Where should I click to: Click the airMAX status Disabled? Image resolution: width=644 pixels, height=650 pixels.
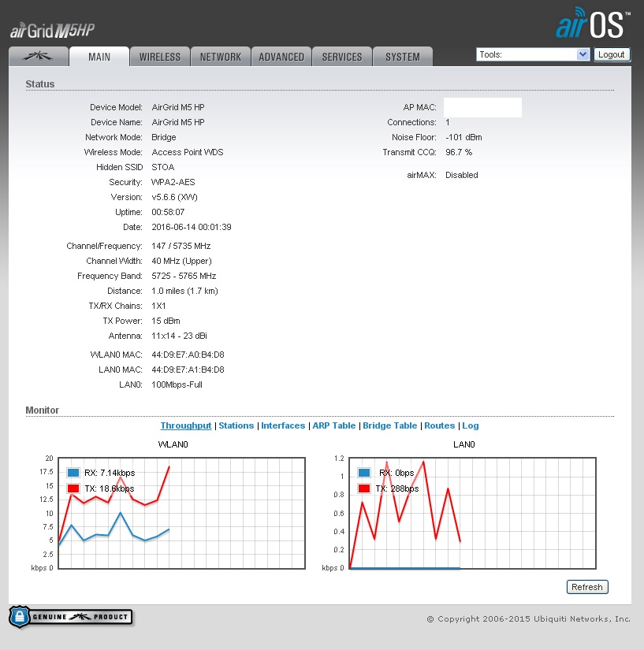[462, 175]
